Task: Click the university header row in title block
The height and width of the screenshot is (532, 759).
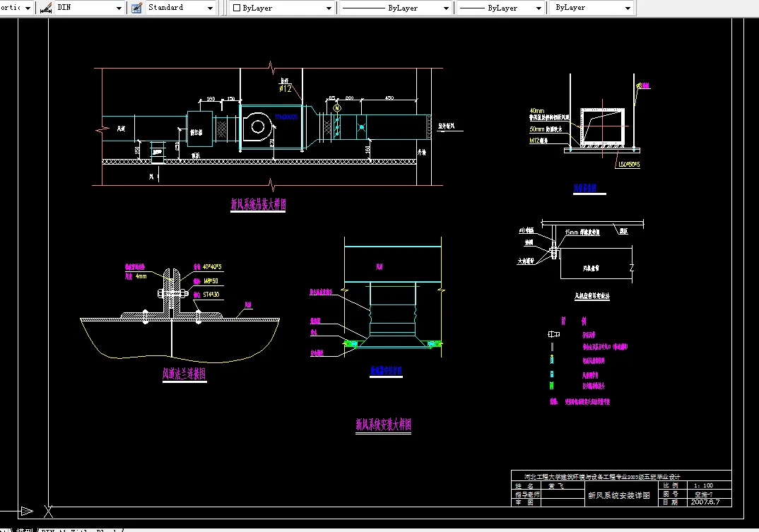Action: (x=621, y=476)
